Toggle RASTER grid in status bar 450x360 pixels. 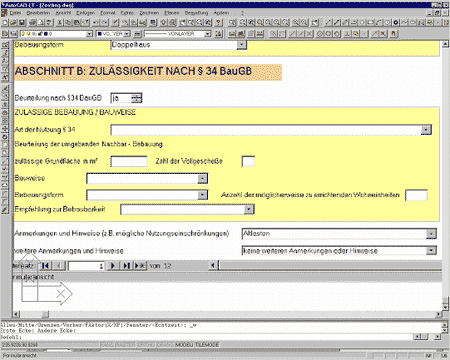[125, 345]
